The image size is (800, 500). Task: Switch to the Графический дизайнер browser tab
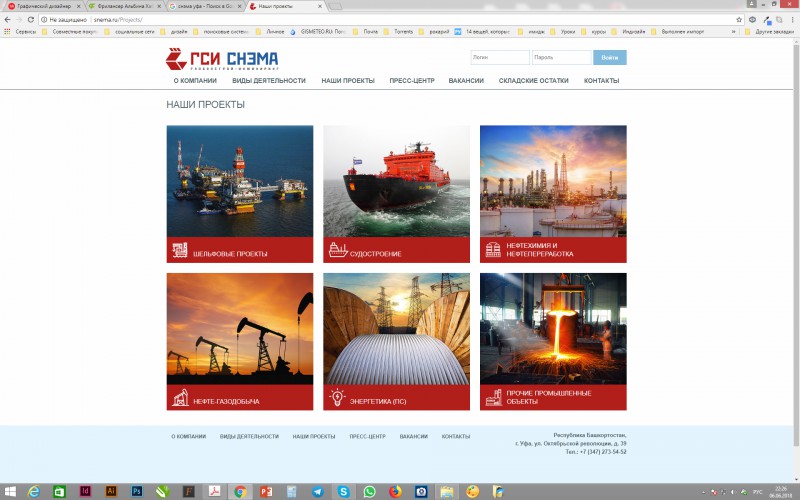coord(43,6)
